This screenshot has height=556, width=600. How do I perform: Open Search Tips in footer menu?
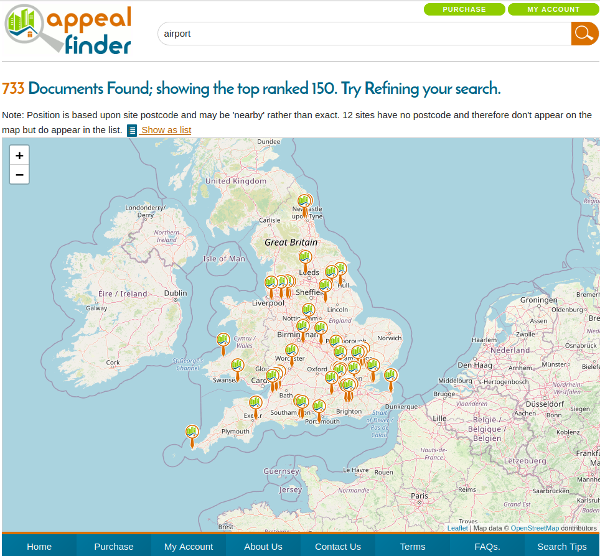(x=561, y=546)
